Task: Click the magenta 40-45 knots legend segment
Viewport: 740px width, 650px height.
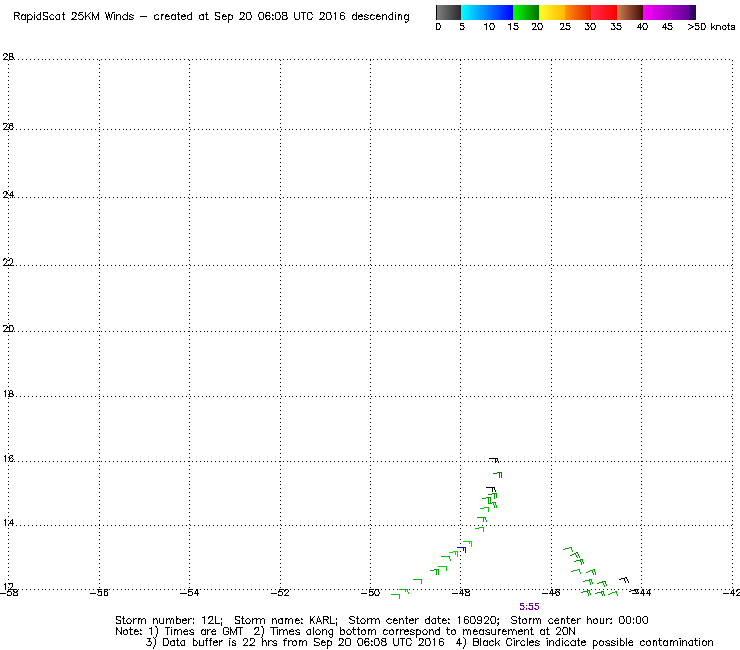Action: [x=656, y=12]
